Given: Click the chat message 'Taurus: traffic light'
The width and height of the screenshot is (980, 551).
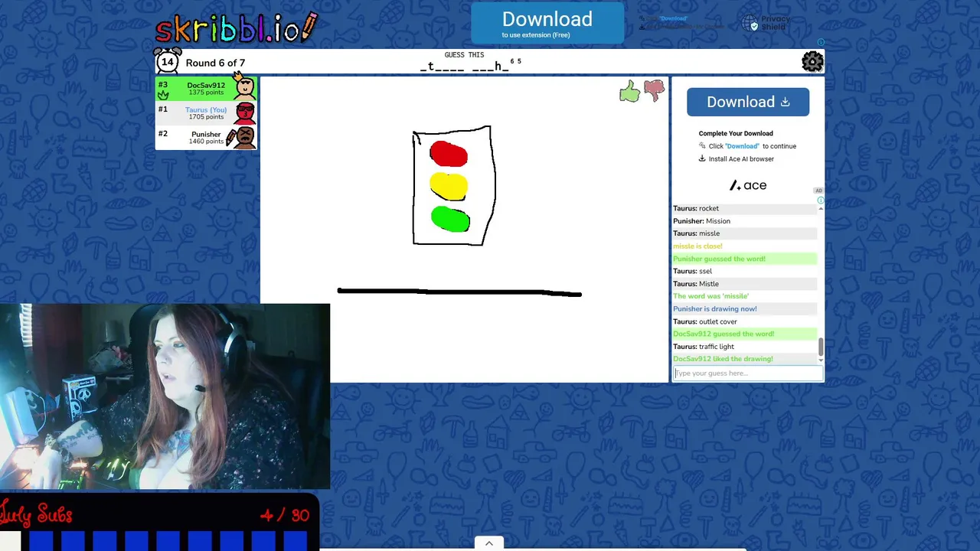Looking at the screenshot, I should tap(704, 347).
